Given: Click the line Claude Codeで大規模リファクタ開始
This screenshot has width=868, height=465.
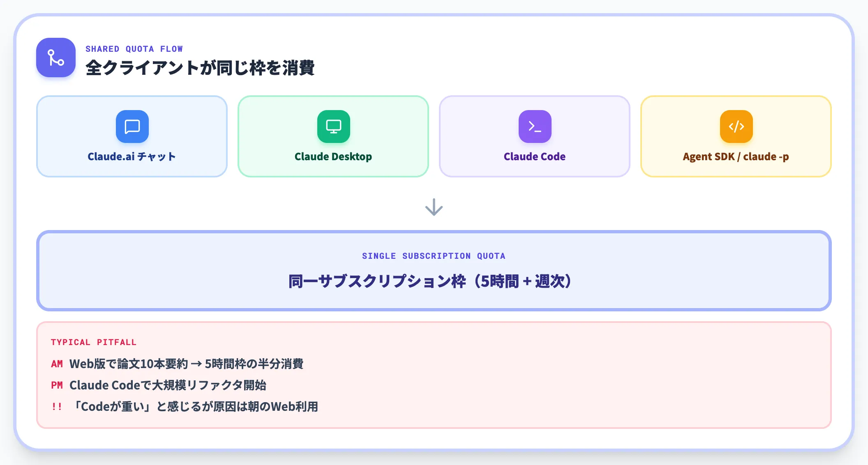Looking at the screenshot, I should [x=168, y=385].
